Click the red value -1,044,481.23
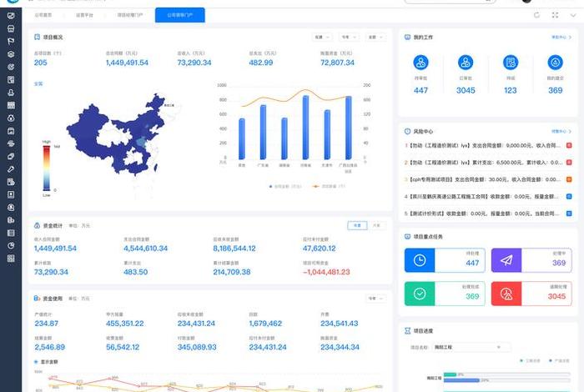Screen dimensions: 584x392 click(326, 272)
